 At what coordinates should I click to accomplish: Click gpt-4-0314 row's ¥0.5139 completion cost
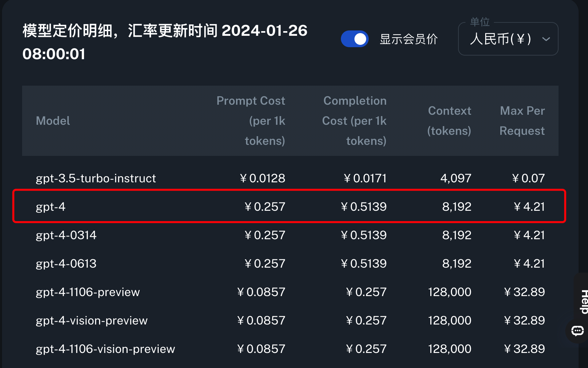pyautogui.click(x=364, y=235)
